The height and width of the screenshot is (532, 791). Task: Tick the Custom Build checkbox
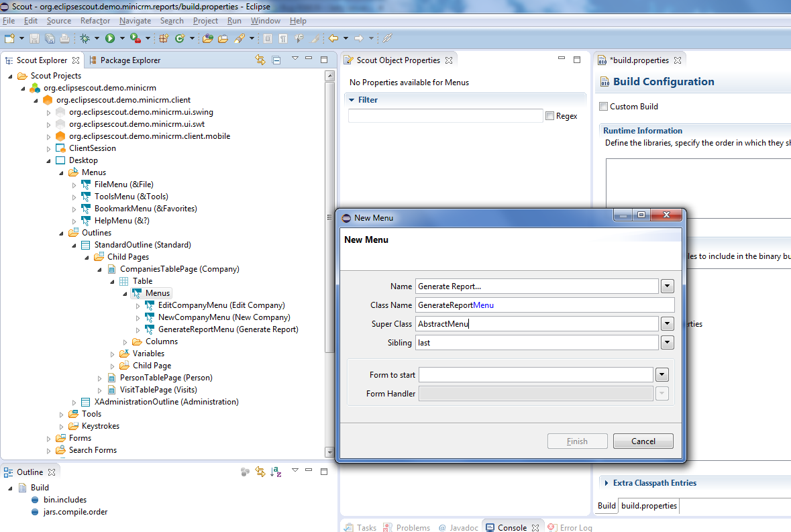tap(603, 107)
